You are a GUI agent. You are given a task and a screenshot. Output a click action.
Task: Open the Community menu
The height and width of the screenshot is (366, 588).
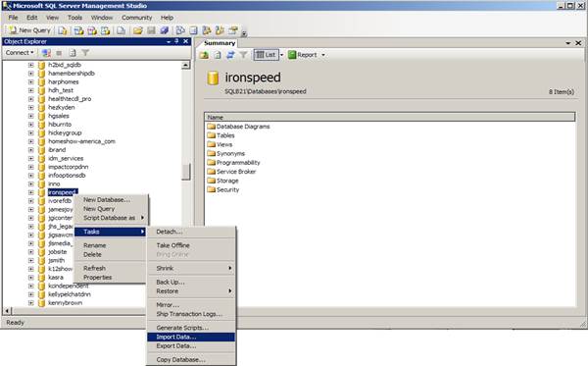137,18
